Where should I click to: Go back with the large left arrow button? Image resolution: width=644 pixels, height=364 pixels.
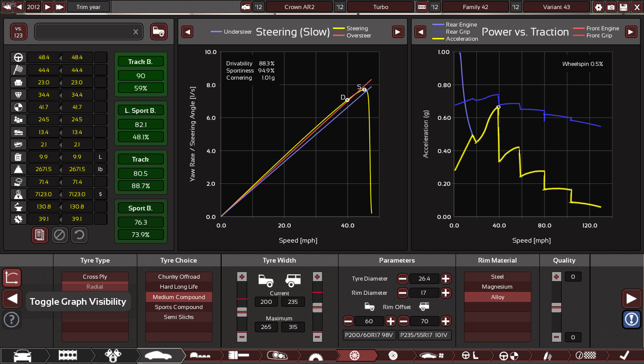(12, 299)
